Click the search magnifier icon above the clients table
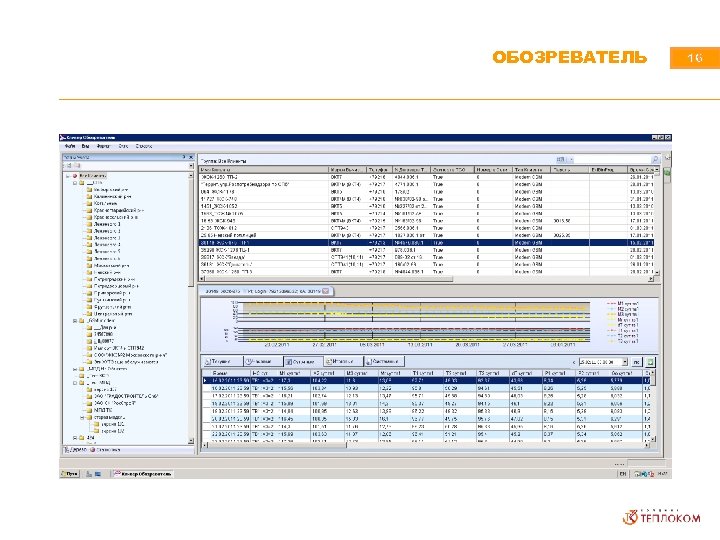The image size is (720, 540). (655, 159)
